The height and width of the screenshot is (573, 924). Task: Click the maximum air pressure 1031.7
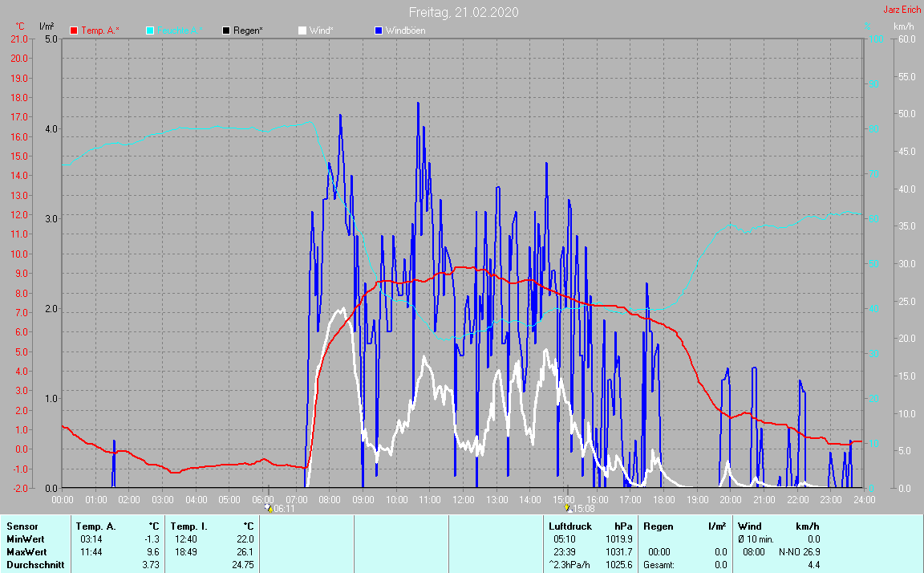[618, 552]
